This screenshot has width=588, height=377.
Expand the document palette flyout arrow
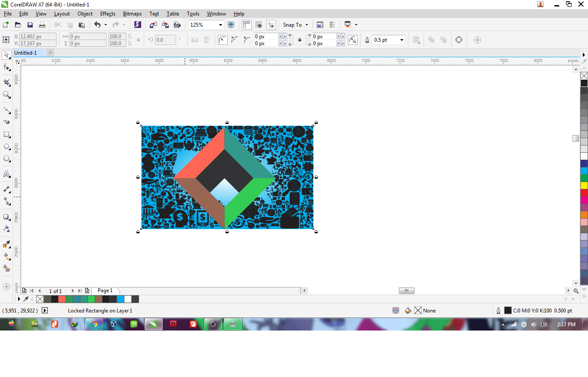point(19,299)
